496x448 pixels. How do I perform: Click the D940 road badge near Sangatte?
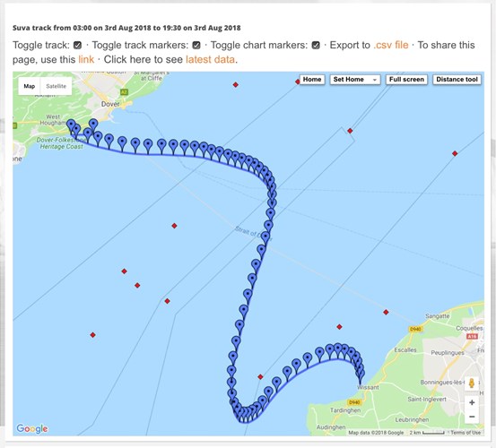pyautogui.click(x=415, y=329)
